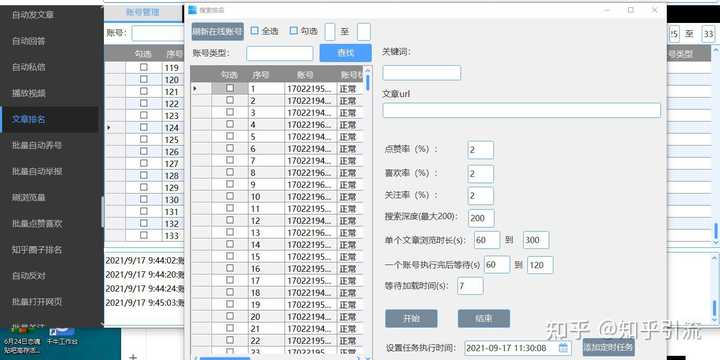Click browse duration maximum field showing 300

click(536, 240)
